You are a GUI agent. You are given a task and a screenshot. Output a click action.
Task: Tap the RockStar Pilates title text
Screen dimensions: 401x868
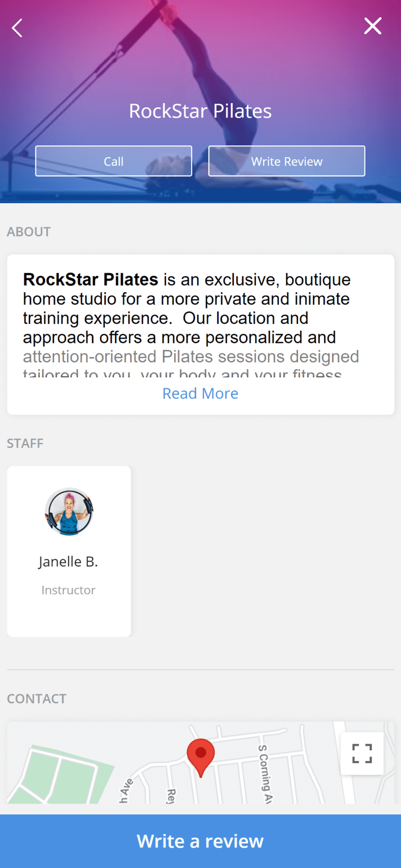tap(200, 111)
